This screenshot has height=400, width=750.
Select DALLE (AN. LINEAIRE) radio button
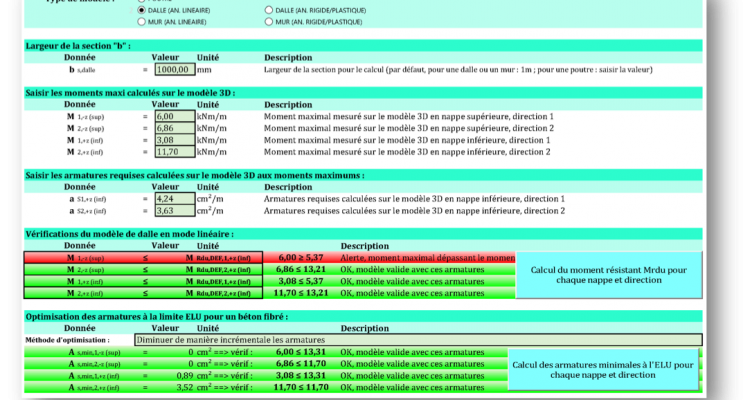point(141,10)
